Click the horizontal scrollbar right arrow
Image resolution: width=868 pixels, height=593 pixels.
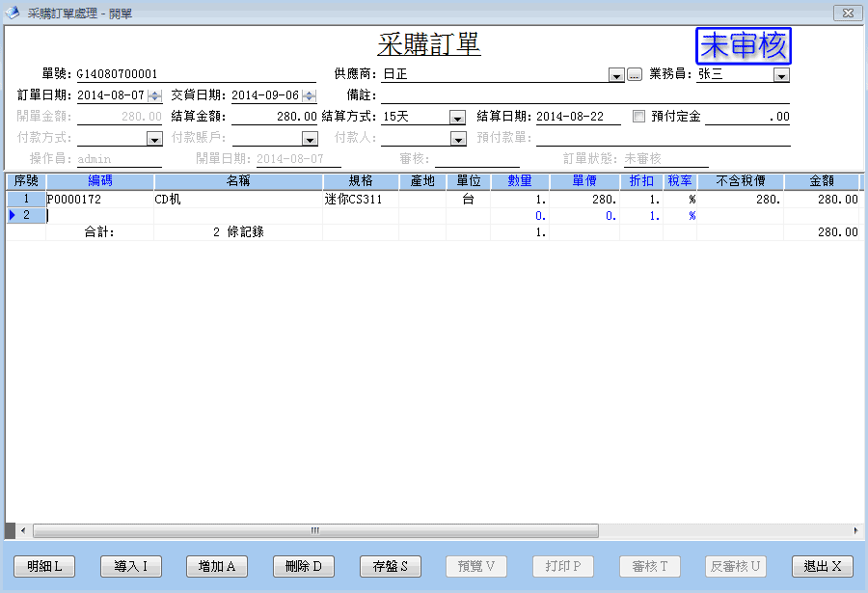click(x=855, y=530)
